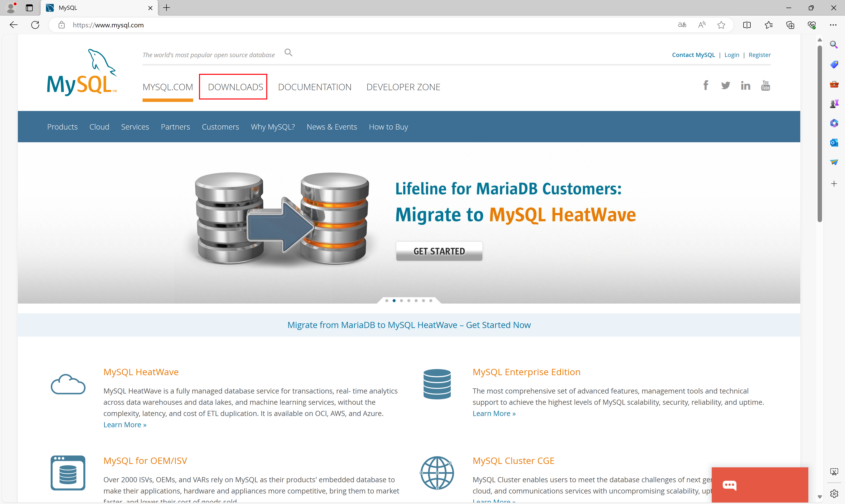Open sidebar Drop paper plane icon
845x504 pixels.
[834, 162]
